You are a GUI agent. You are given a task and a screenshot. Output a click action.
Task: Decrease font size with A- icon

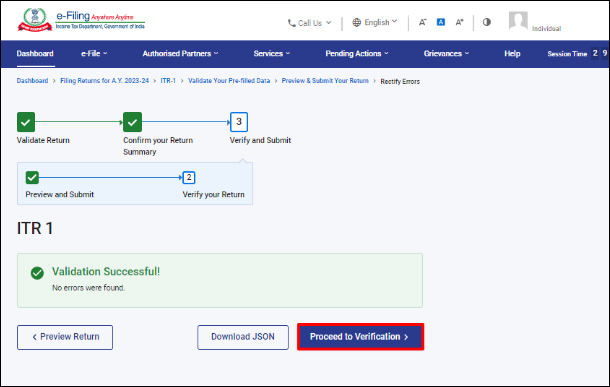[x=422, y=22]
